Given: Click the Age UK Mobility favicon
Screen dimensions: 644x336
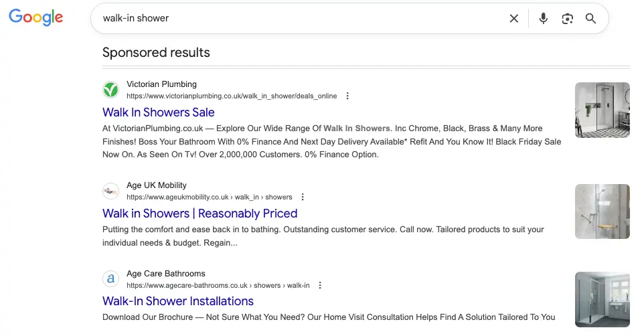Looking at the screenshot, I should [x=111, y=191].
